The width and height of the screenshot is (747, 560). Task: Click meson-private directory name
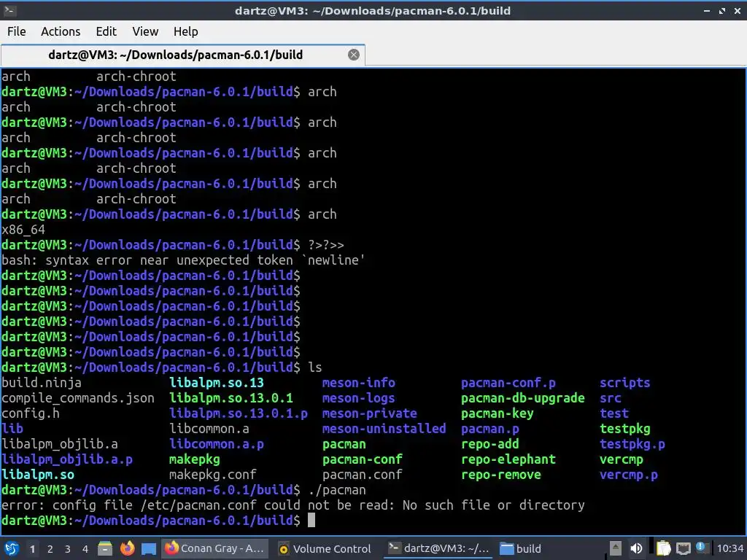370,413
